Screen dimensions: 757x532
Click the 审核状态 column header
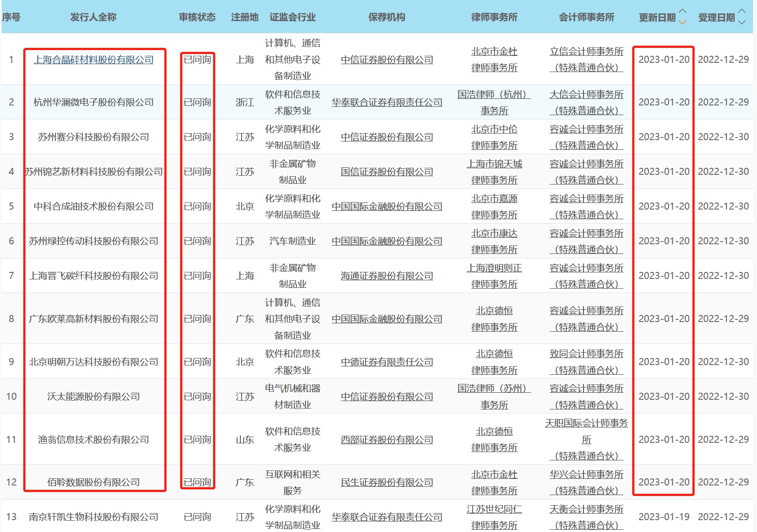tap(197, 17)
